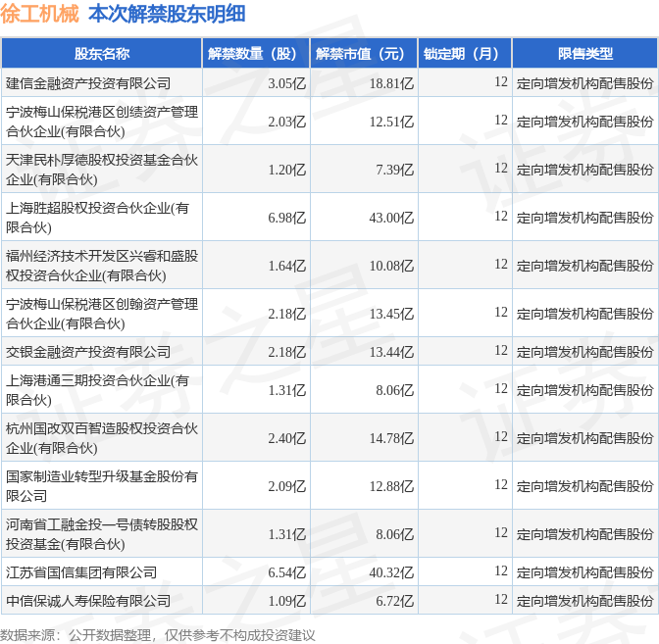Select 杭州国改双百智造股权投资 shareholder cell

click(x=102, y=438)
